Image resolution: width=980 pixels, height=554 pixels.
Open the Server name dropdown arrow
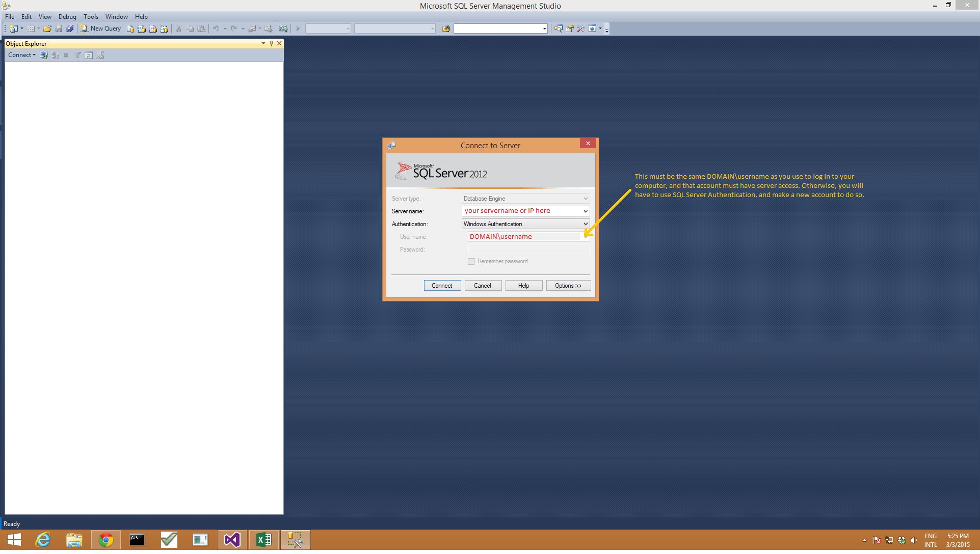click(x=586, y=211)
